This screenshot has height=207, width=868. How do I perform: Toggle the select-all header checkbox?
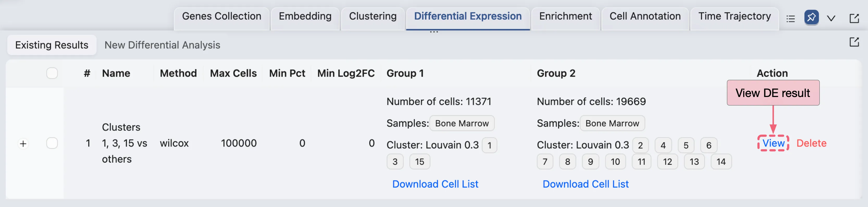52,73
